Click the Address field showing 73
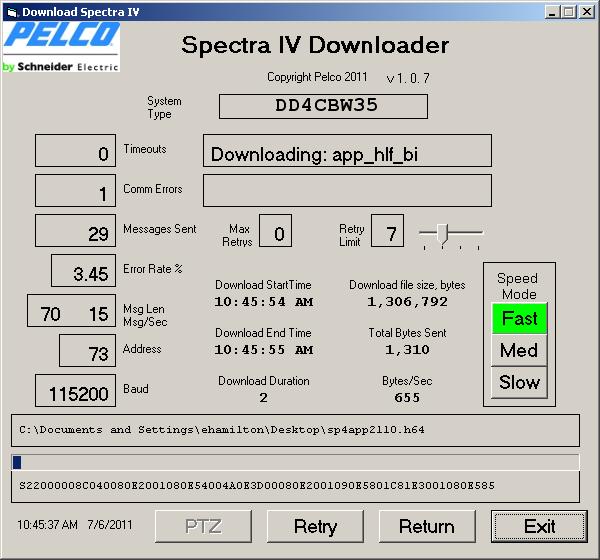This screenshot has width=600, height=560. point(87,351)
